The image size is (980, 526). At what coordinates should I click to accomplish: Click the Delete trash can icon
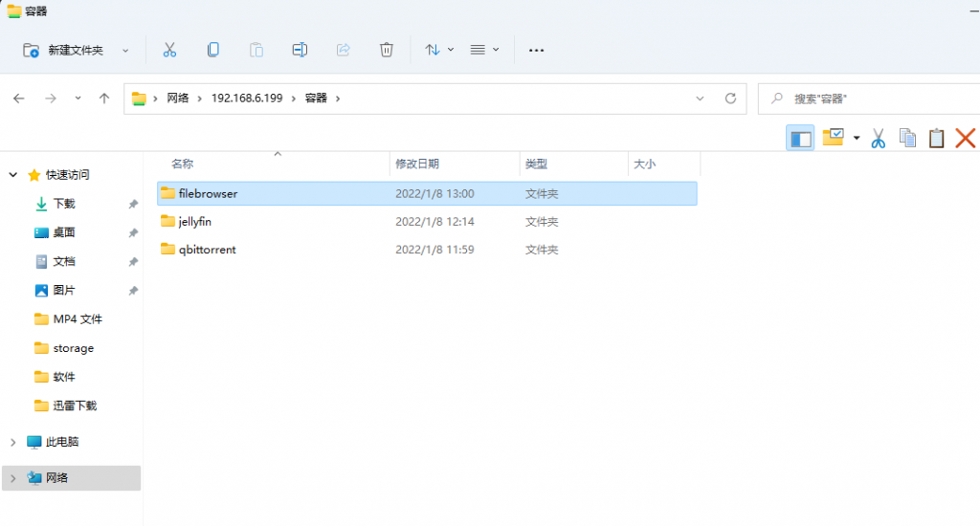[x=387, y=50]
